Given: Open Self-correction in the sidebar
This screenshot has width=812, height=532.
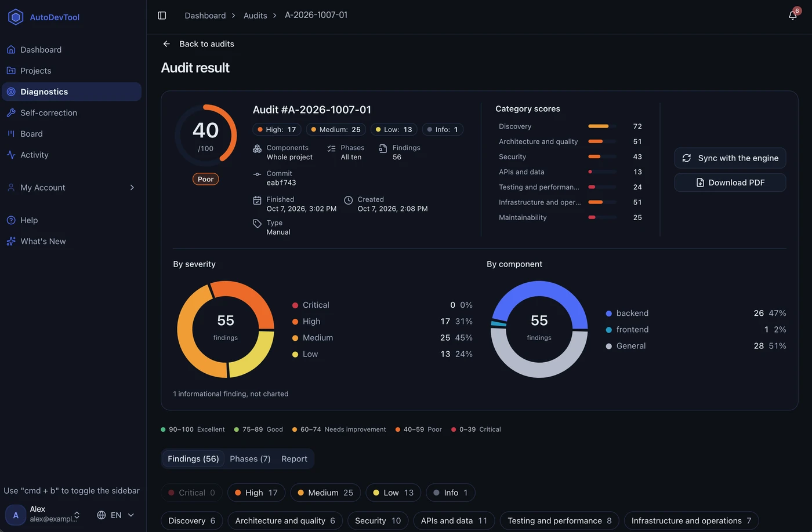Looking at the screenshot, I should pos(72,113).
